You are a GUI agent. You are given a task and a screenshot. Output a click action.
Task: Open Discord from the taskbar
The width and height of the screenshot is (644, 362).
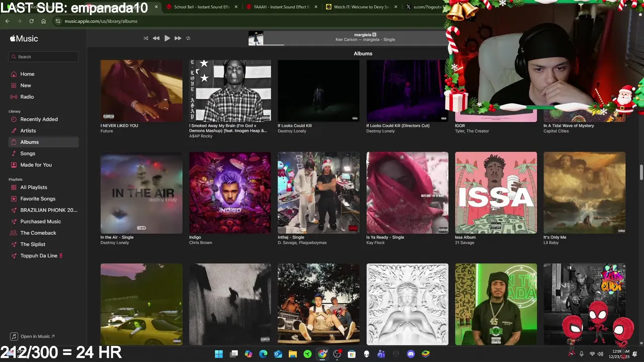point(411,354)
